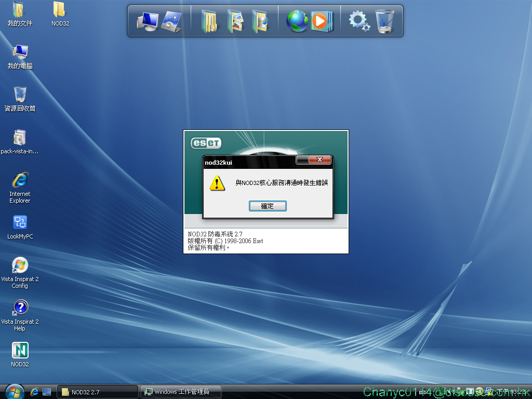The image size is (532, 399).
Task: Click the 版權所有 (C) 1998-2006 Eset line
Action: [225, 241]
